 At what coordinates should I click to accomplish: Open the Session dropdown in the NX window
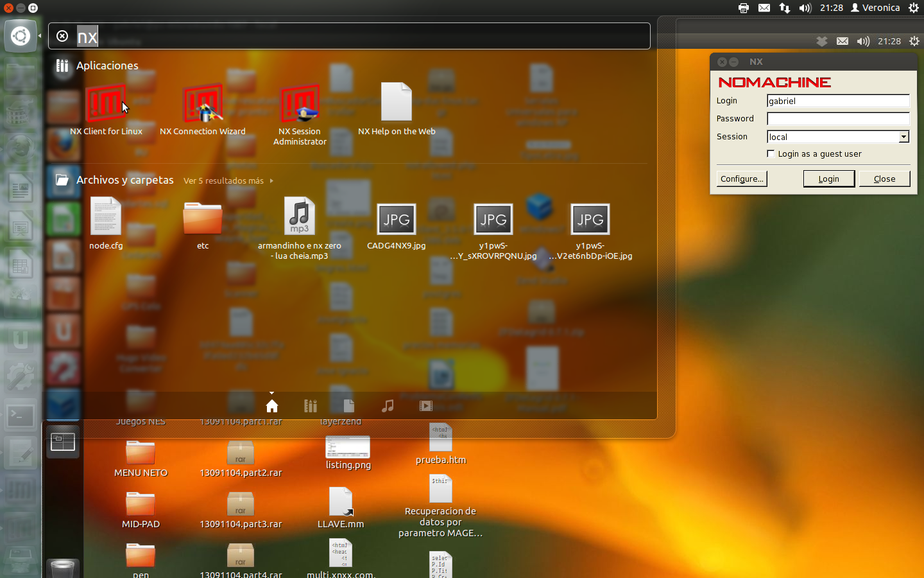click(x=905, y=137)
